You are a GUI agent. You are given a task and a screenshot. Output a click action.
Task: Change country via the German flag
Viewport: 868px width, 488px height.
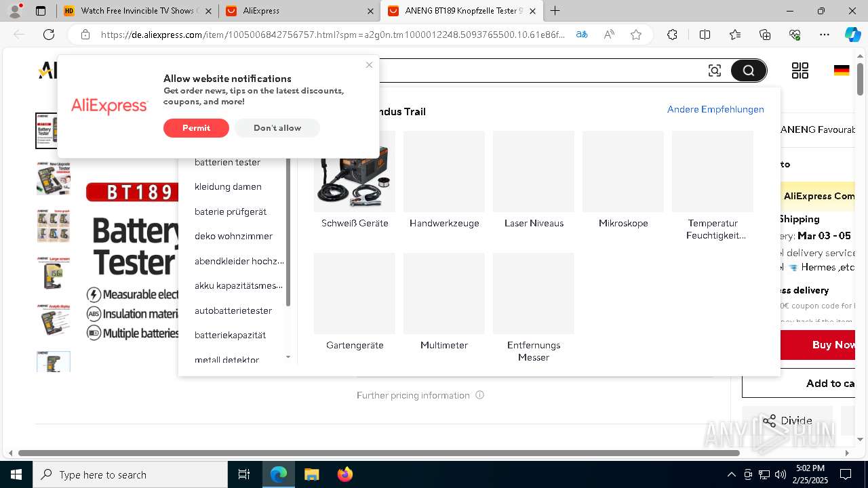[x=842, y=70]
